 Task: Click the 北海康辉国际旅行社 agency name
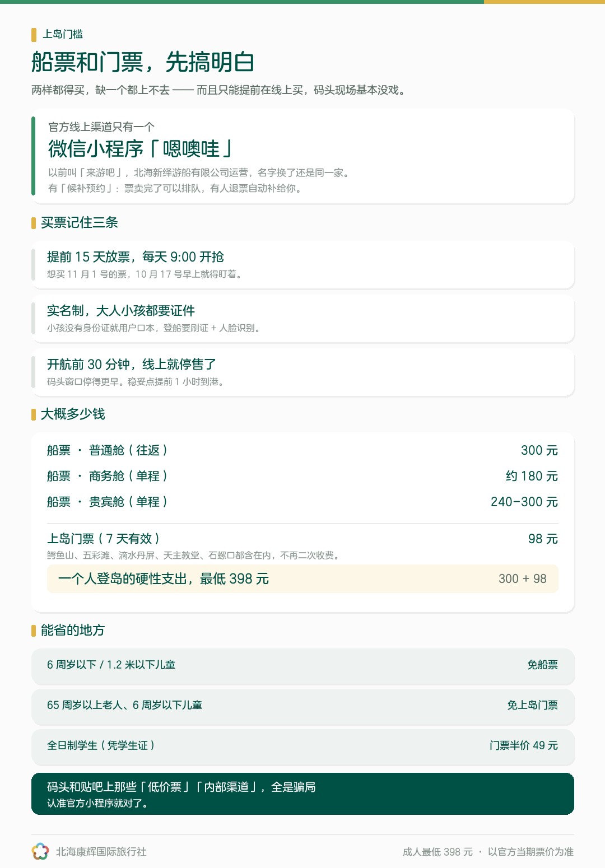[101, 852]
